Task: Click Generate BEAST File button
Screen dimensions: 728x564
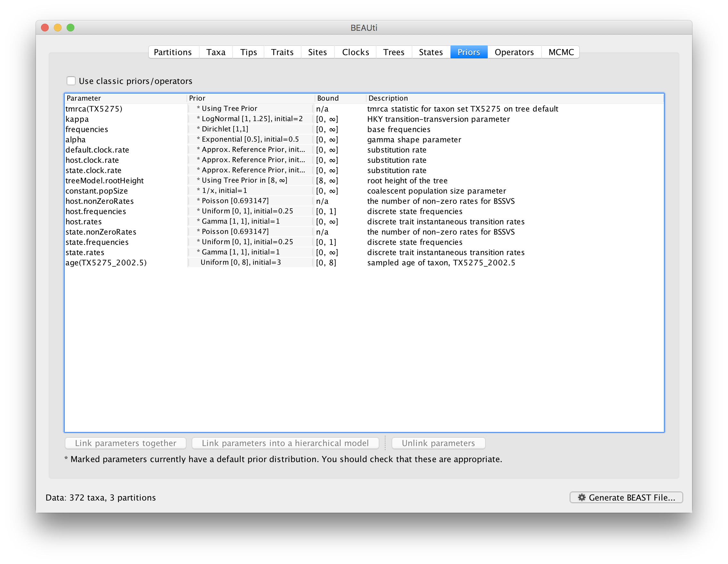Action: (626, 497)
